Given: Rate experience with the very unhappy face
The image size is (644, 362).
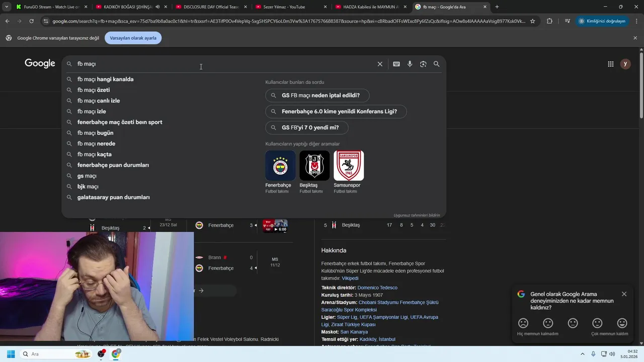Looking at the screenshot, I should pyautogui.click(x=523, y=323).
